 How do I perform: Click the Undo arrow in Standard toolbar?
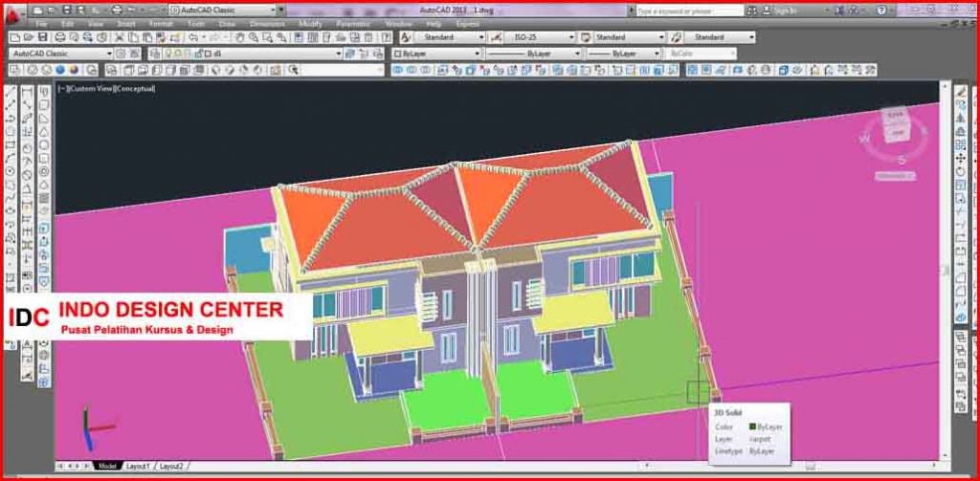coord(194,37)
